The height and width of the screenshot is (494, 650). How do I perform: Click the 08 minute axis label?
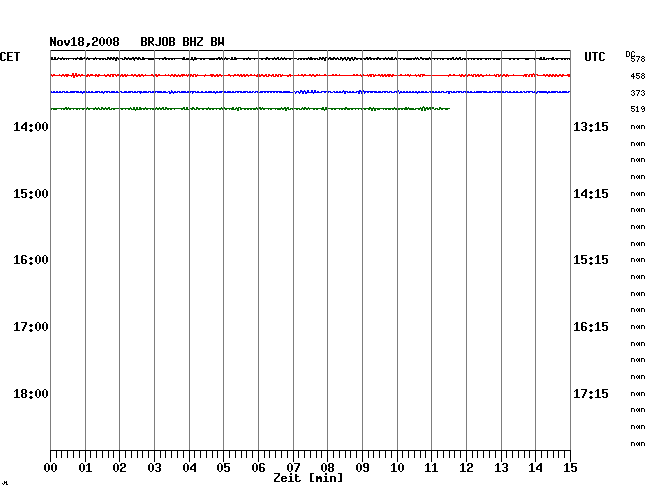pyautogui.click(x=327, y=468)
